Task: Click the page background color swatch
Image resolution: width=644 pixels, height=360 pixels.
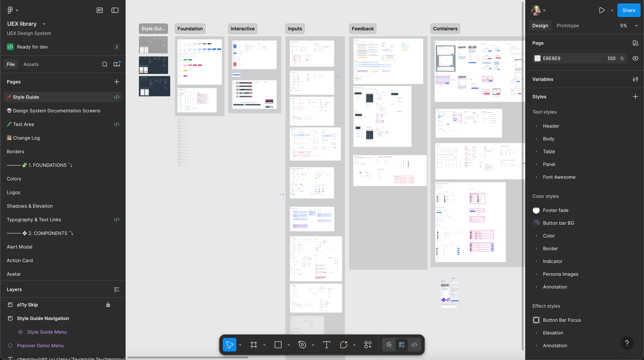Action: point(537,58)
